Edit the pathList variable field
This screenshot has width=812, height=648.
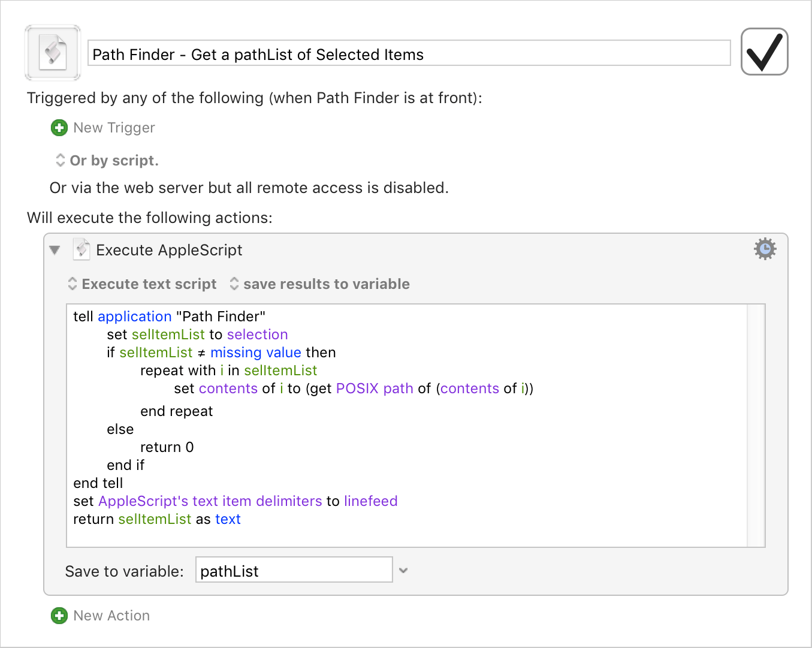pos(294,570)
